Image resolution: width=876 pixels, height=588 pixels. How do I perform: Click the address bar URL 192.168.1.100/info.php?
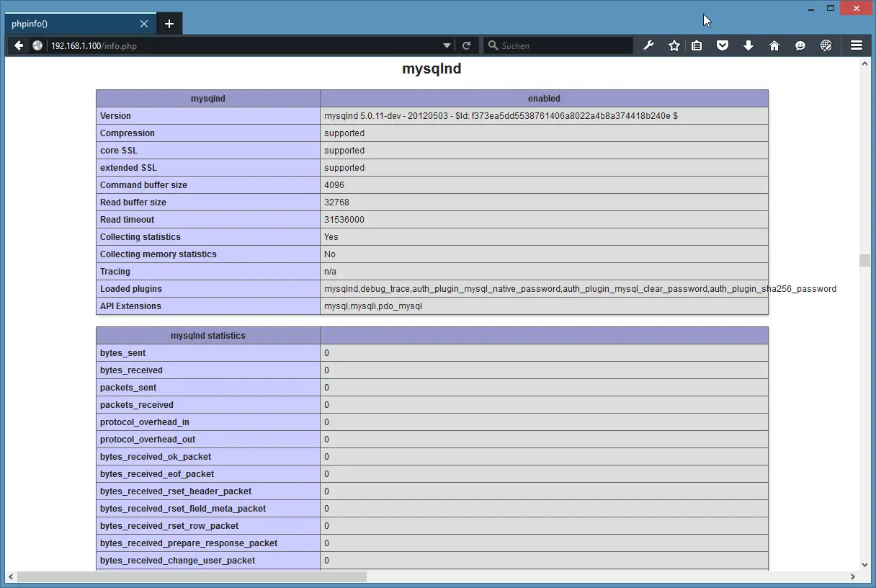coord(94,45)
